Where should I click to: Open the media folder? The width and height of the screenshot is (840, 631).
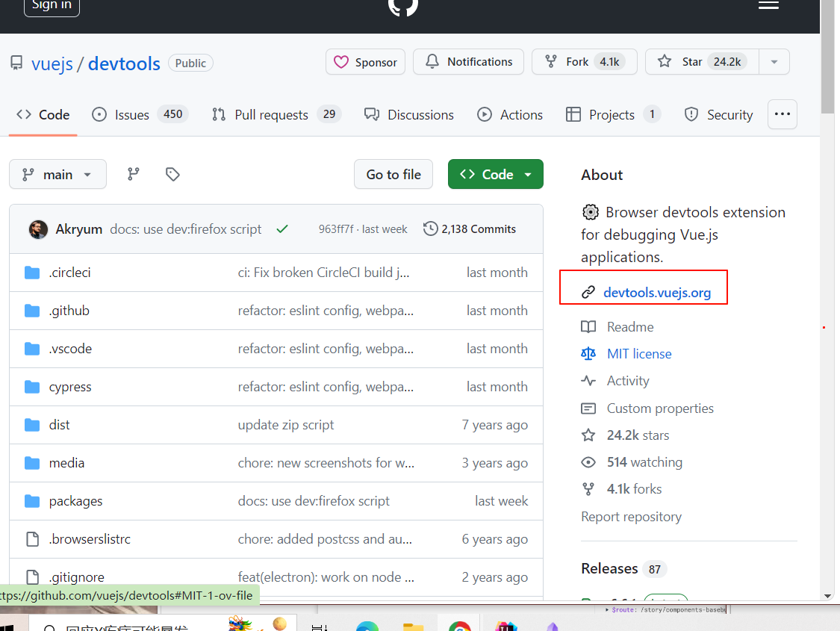(x=66, y=463)
